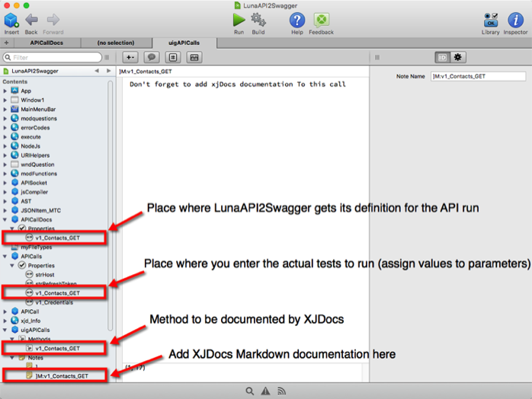The image size is (532, 399).
Task: Go Back in navigation history
Action: point(31,24)
